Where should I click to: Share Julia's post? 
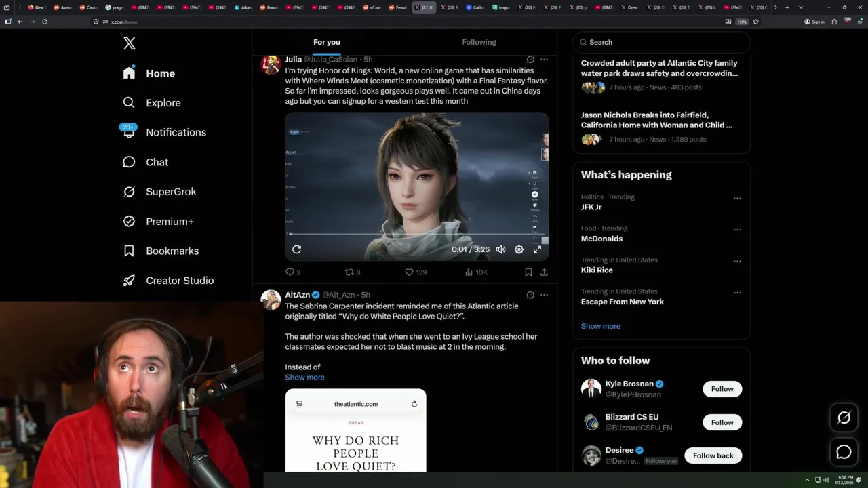[x=544, y=272]
